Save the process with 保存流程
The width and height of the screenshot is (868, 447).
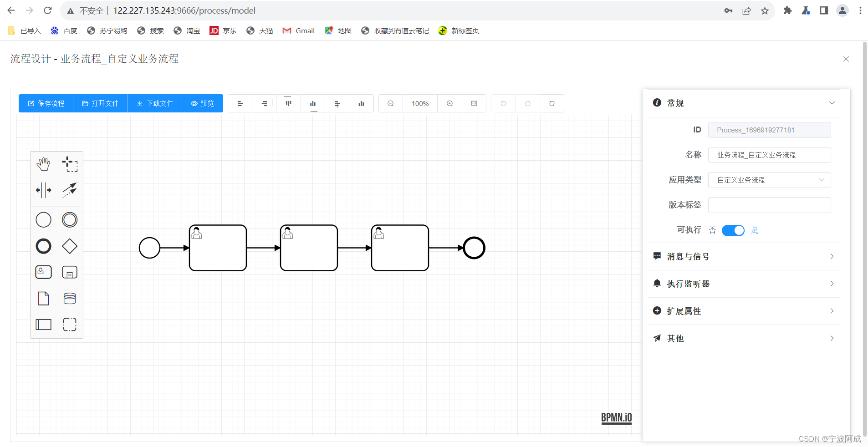point(46,103)
